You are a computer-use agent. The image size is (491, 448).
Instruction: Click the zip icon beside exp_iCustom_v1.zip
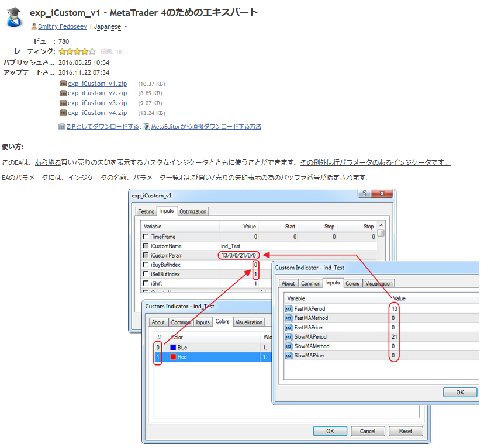[x=63, y=84]
